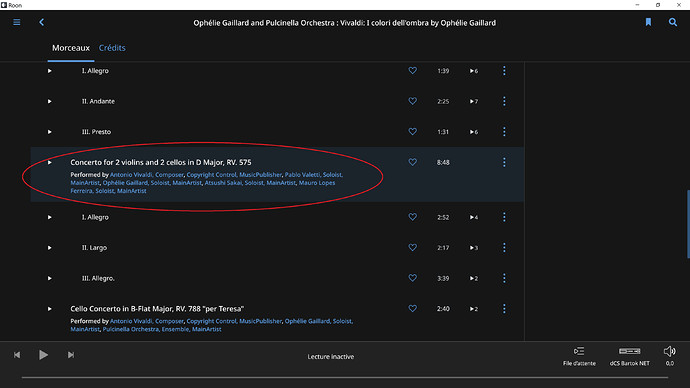The image size is (690, 388).
Task: Open more options for II. Andante
Action: 504,101
